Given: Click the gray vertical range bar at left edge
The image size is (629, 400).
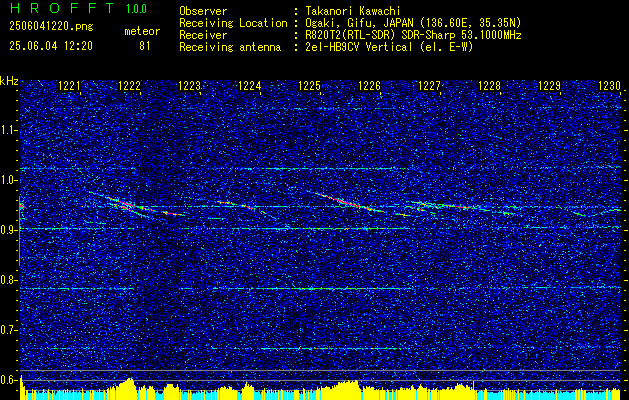Looking at the screenshot, I should click(19, 231).
